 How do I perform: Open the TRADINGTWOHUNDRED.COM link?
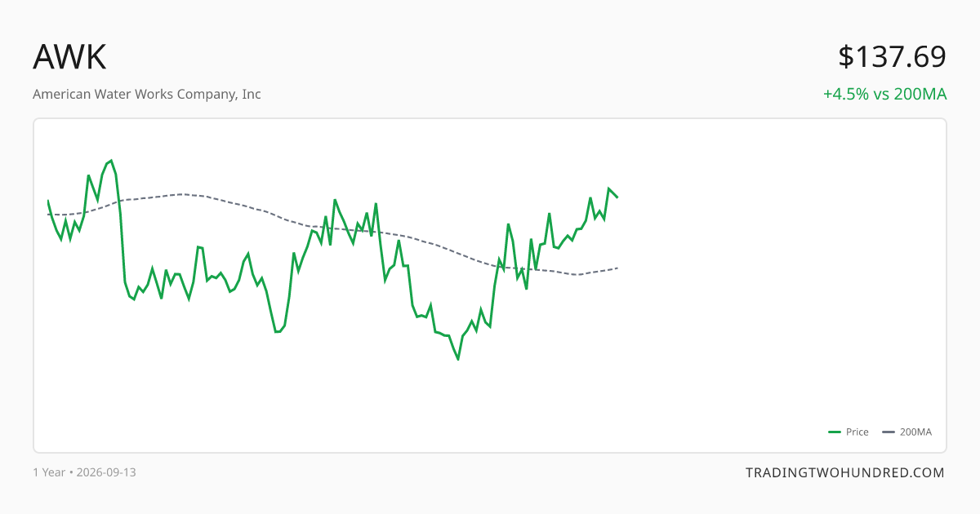(x=845, y=472)
